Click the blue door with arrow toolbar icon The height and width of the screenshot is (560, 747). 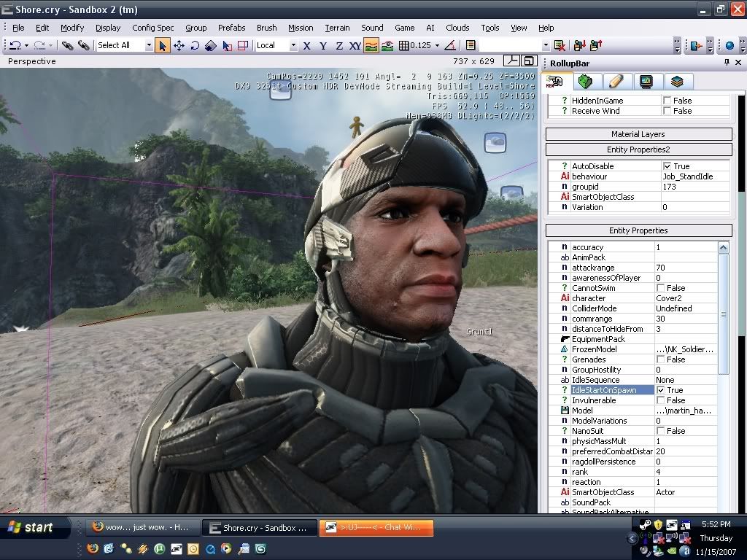(x=696, y=46)
